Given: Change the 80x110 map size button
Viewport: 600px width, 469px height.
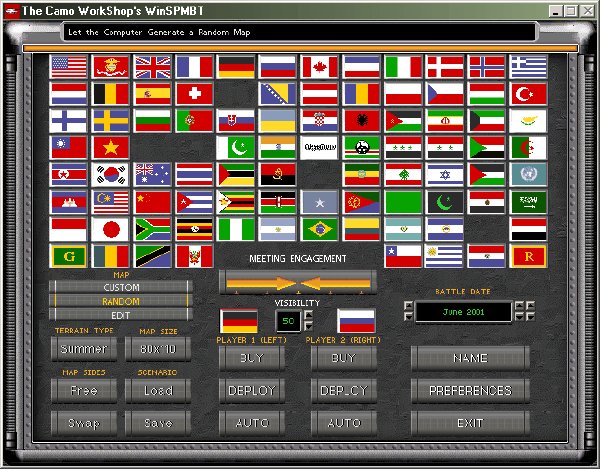Looking at the screenshot, I should (158, 349).
